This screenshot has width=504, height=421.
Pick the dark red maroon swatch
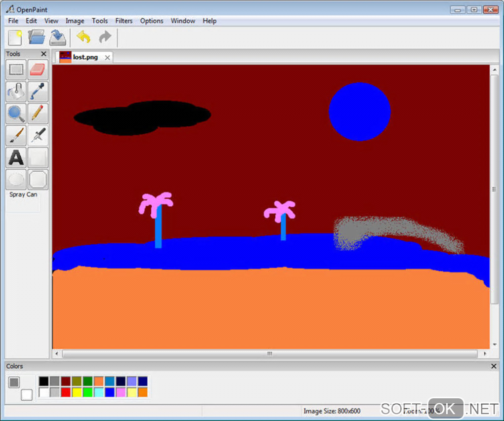66,381
